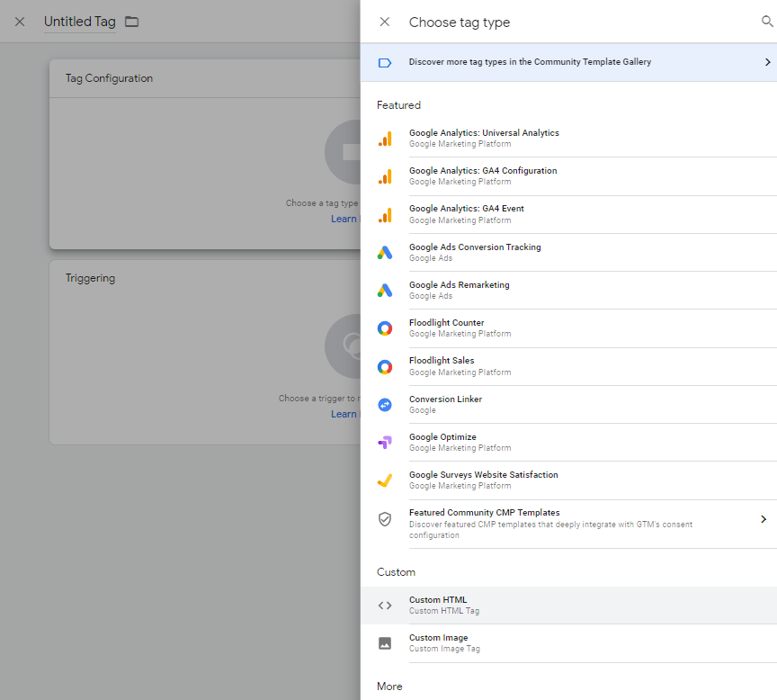This screenshot has height=700, width=777.
Task: Open Featured Community CMP Templates
Action: 569,524
